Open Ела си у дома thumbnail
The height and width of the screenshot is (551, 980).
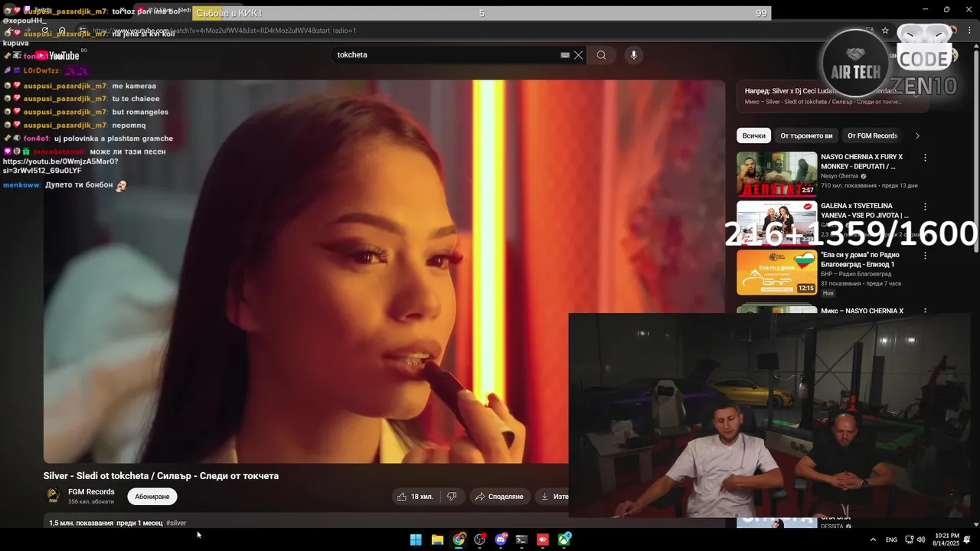[x=776, y=272]
